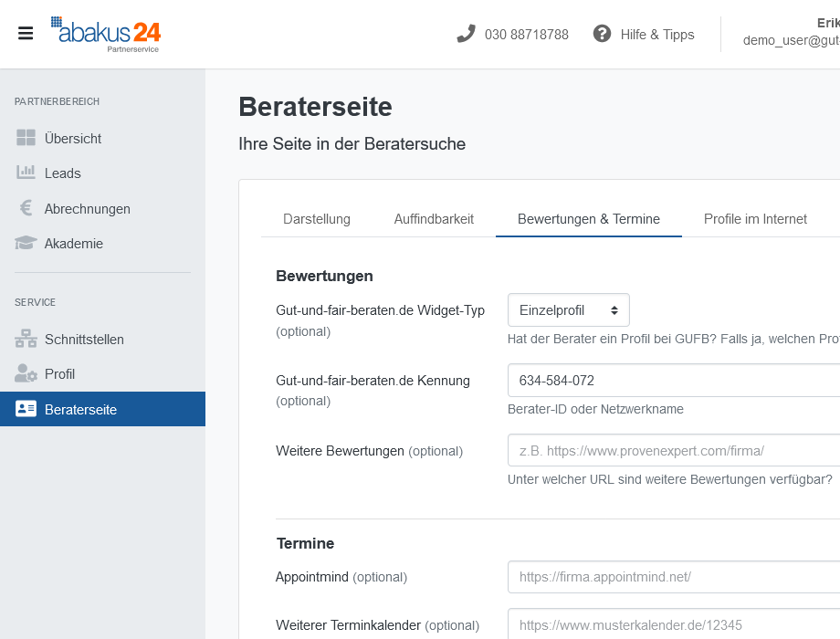The image size is (840, 639).
Task: Click the Weitere Bewertungen URL field
Action: pos(674,450)
